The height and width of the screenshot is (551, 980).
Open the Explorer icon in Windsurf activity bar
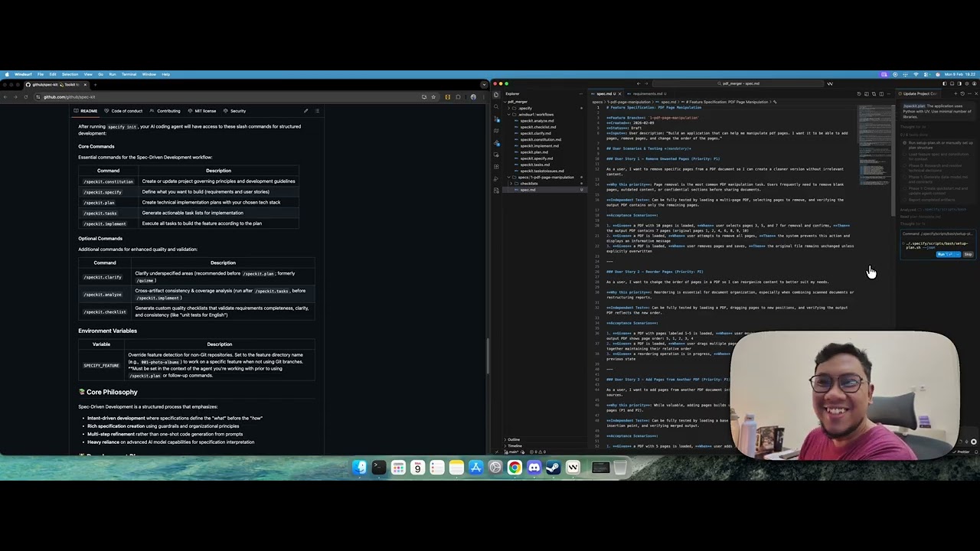(496, 94)
